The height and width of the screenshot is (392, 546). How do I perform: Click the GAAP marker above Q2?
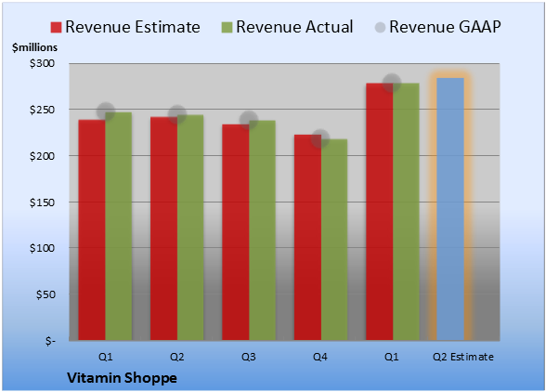click(x=177, y=114)
